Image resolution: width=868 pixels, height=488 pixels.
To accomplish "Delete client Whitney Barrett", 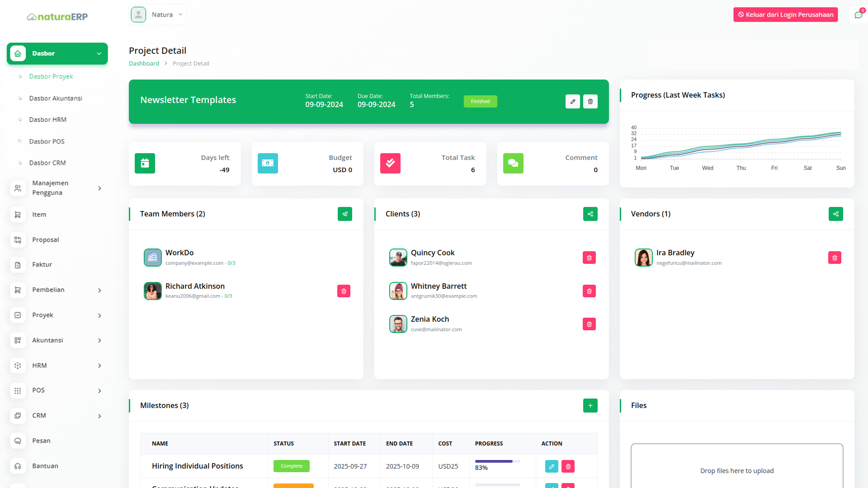I will tap(589, 291).
